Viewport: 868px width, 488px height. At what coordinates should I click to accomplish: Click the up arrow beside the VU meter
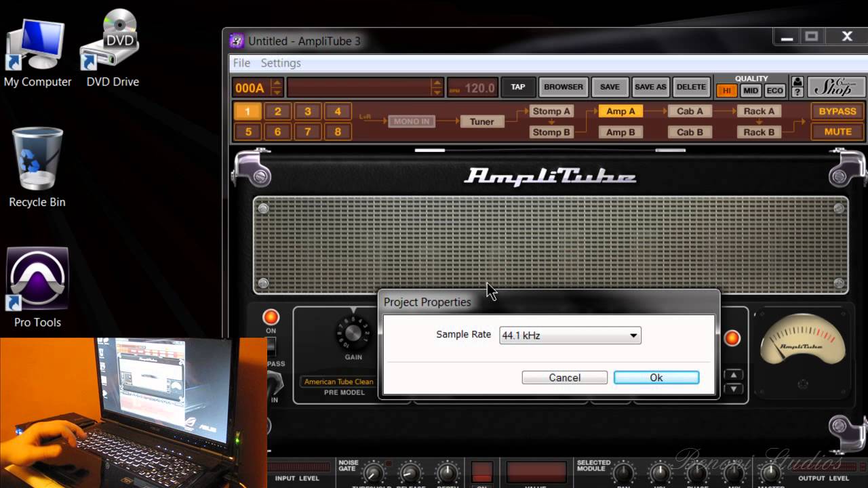pos(734,375)
